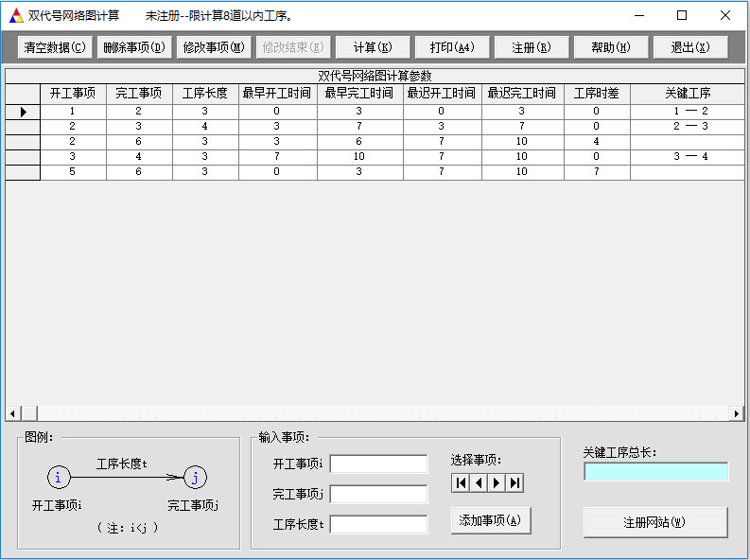
Task: Go to previous record navigation icon
Action: [x=479, y=483]
